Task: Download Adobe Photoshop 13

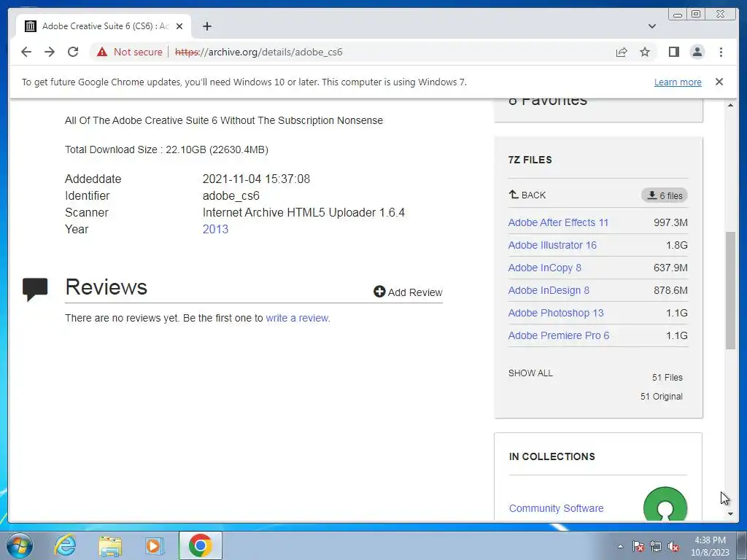Action: (555, 313)
